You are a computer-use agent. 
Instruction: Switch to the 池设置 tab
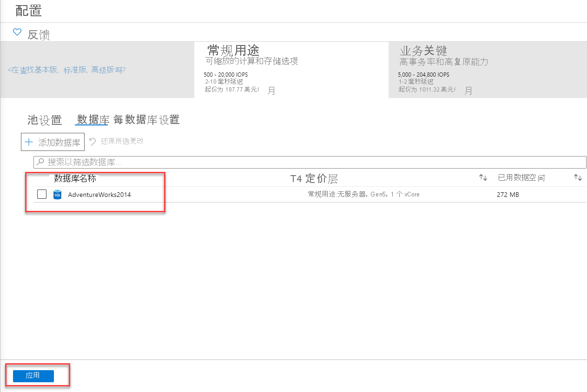(x=45, y=120)
